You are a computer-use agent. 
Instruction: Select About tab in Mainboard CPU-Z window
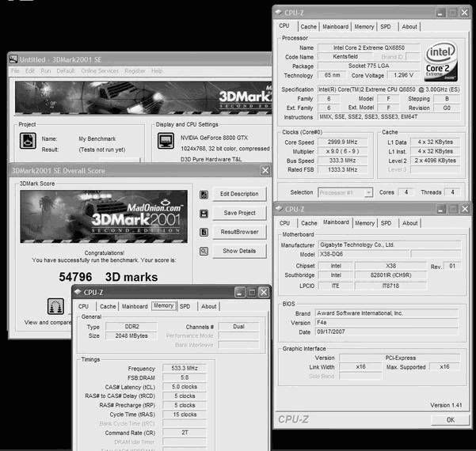coord(409,223)
